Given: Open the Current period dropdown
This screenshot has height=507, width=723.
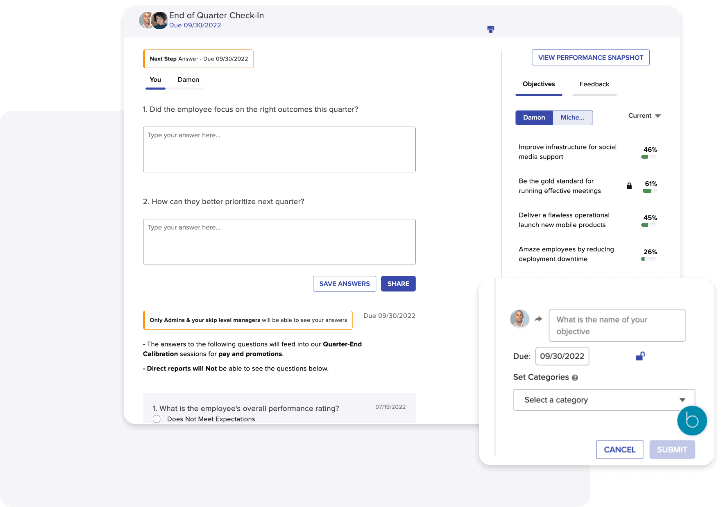Looking at the screenshot, I should (645, 116).
